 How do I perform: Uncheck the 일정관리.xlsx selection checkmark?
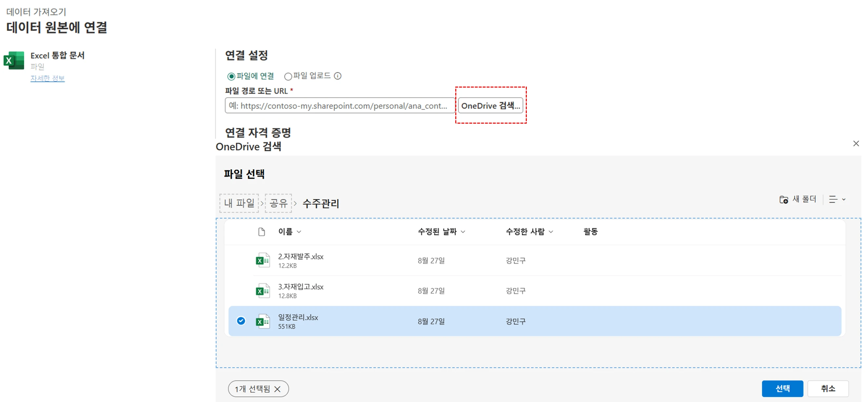(241, 321)
